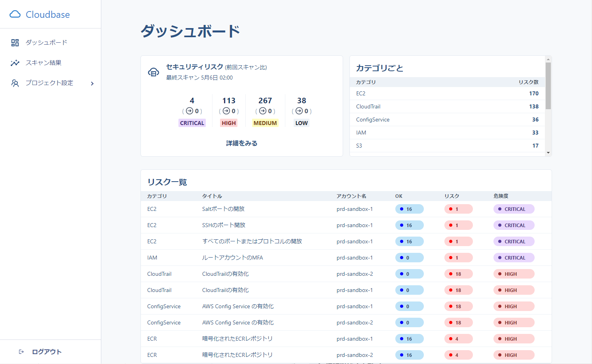
Task: Click the CRITICAL badge in the ルートアカウントのMFA row
Action: [x=514, y=258]
